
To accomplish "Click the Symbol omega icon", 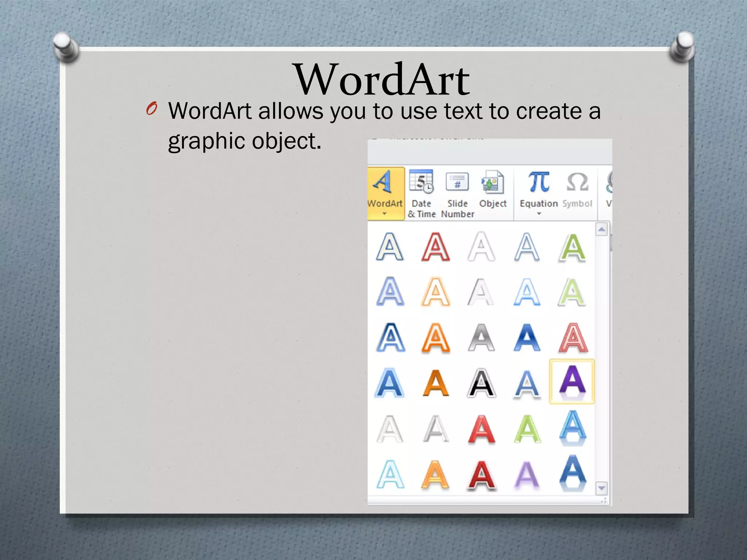I will pyautogui.click(x=577, y=182).
